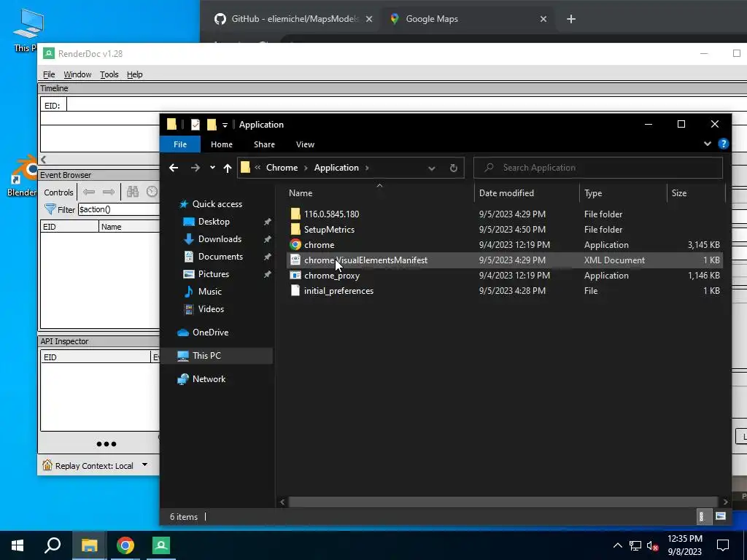Expand the Explorer ribbon chevron
The height and width of the screenshot is (560, 747).
(708, 144)
